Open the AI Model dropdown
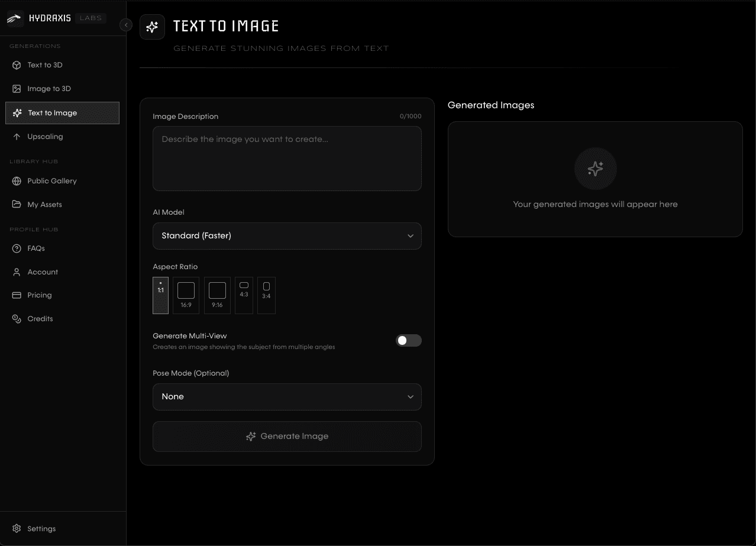The width and height of the screenshot is (756, 546). 287,236
